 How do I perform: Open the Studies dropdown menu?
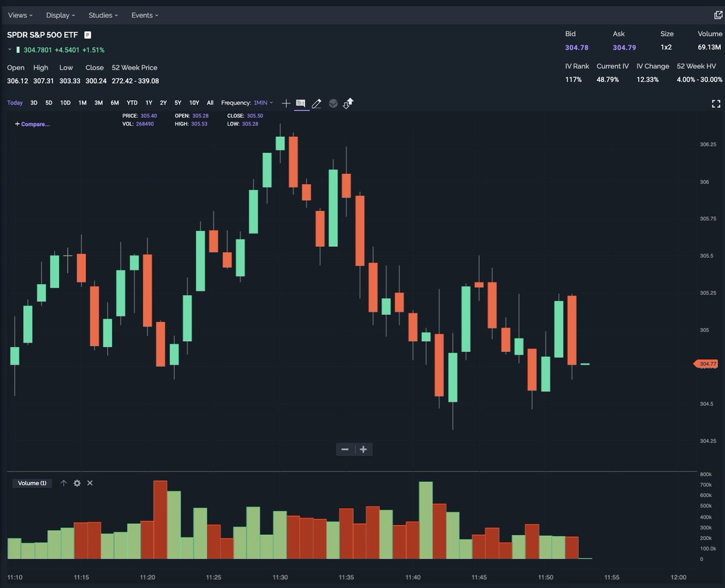[x=103, y=15]
